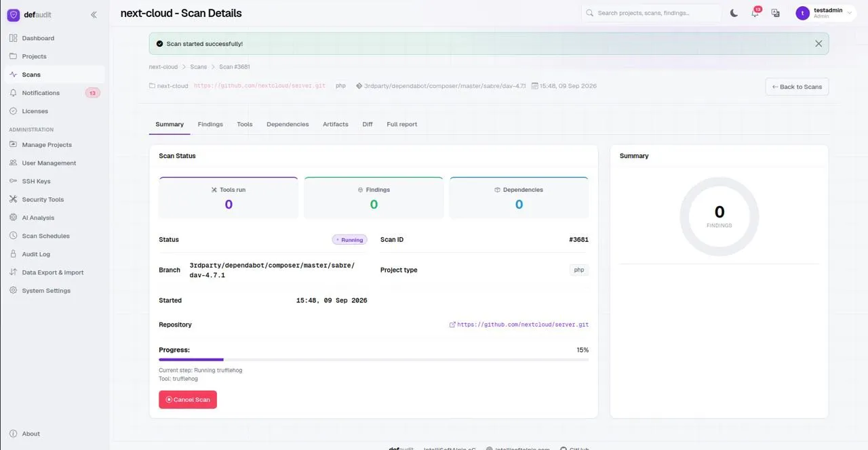This screenshot has width=868, height=450.
Task: Open Dashboard in the sidebar
Action: pyautogui.click(x=54, y=38)
